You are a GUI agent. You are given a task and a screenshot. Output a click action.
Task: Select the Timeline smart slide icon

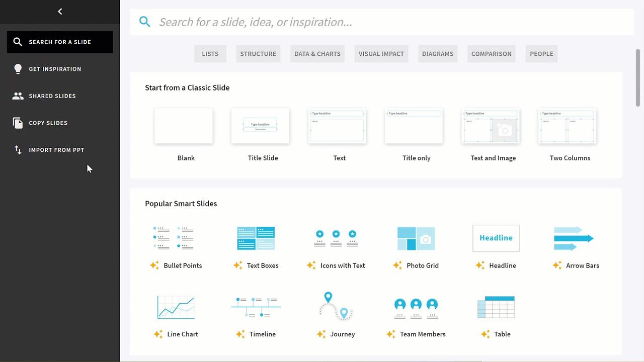coord(256,307)
